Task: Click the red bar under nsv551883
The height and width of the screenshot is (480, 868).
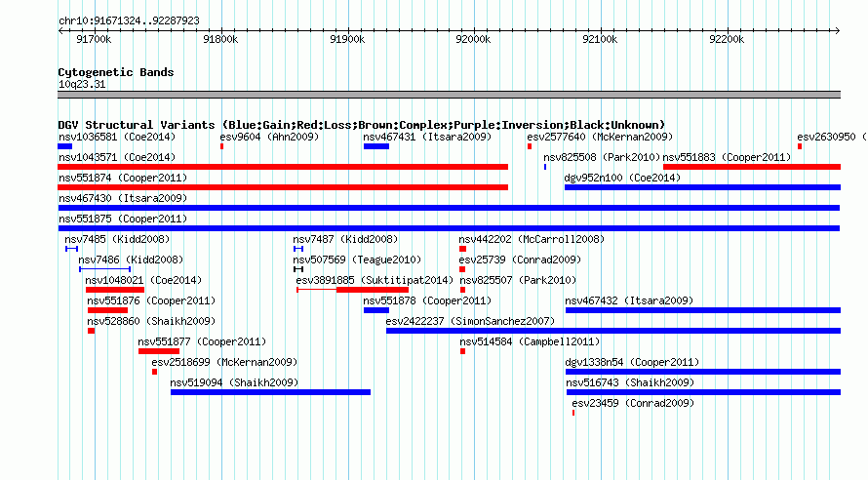Action: (752, 167)
